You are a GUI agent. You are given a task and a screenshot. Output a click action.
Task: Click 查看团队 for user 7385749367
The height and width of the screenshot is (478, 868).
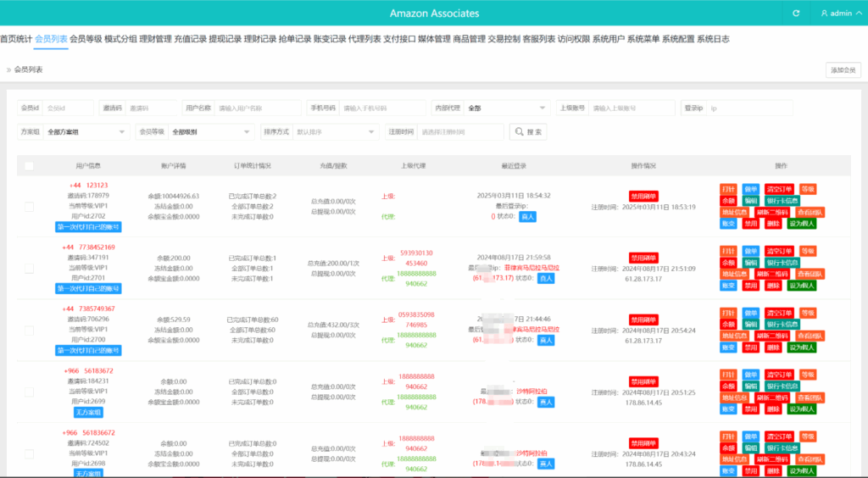coord(810,336)
